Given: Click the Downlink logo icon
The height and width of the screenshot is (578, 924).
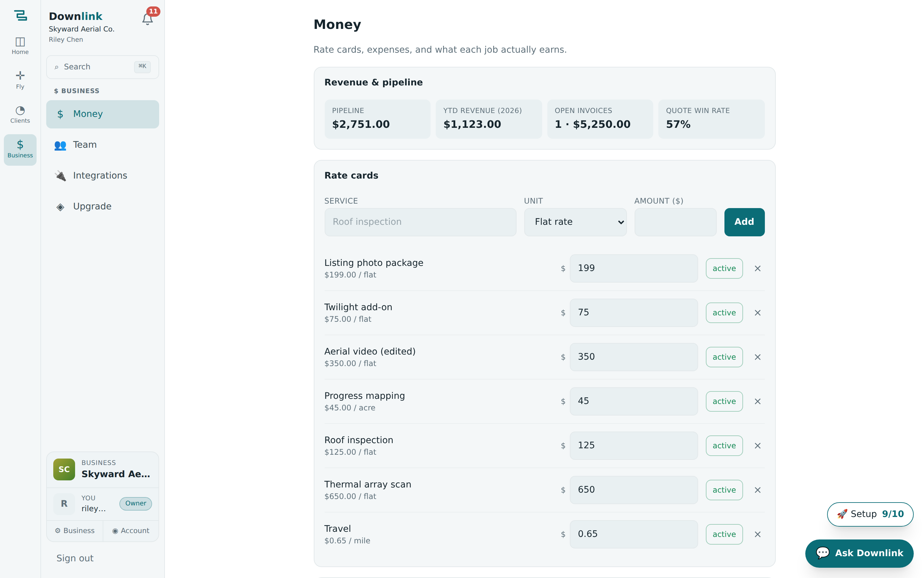Looking at the screenshot, I should coord(20,15).
